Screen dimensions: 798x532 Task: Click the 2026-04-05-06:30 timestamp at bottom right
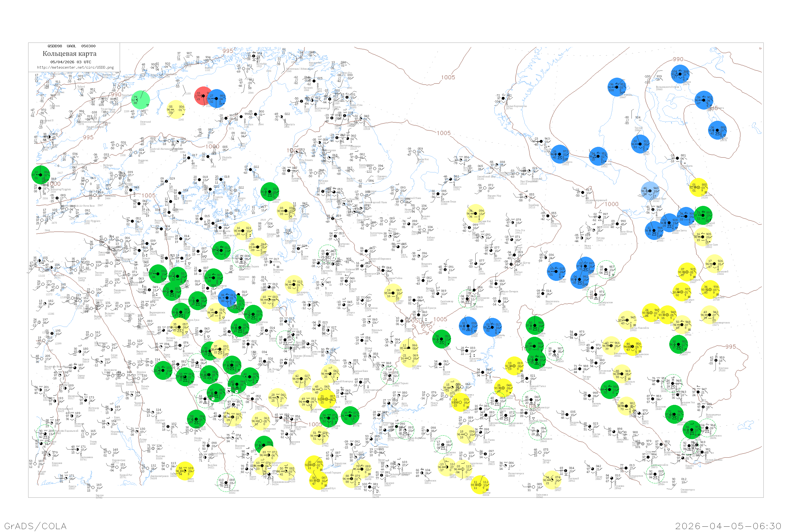click(728, 526)
